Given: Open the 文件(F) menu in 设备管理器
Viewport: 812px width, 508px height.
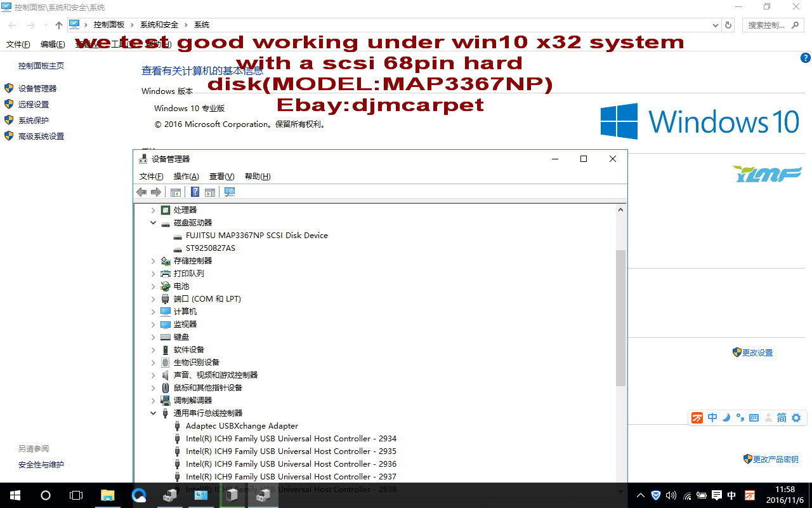Looking at the screenshot, I should (x=151, y=177).
